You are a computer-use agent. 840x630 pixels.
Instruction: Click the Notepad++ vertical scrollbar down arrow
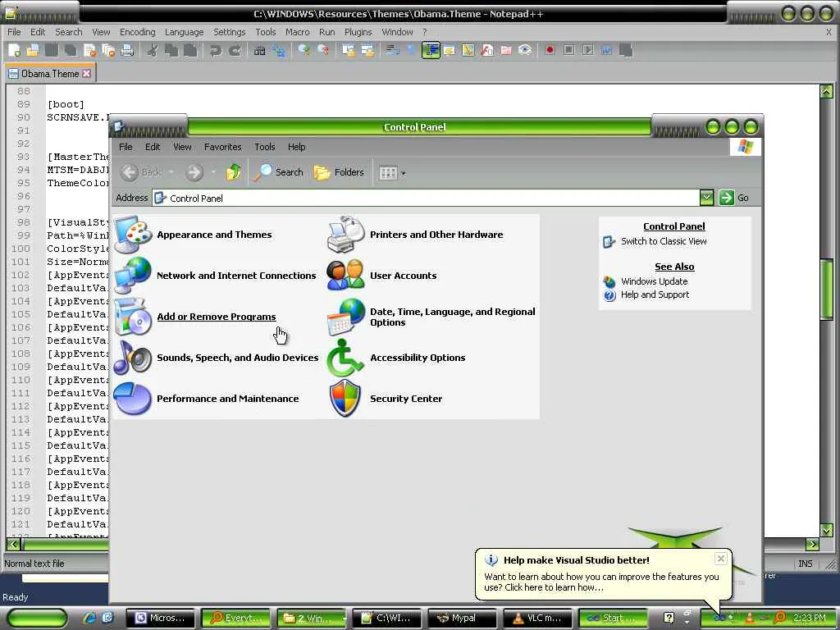827,530
